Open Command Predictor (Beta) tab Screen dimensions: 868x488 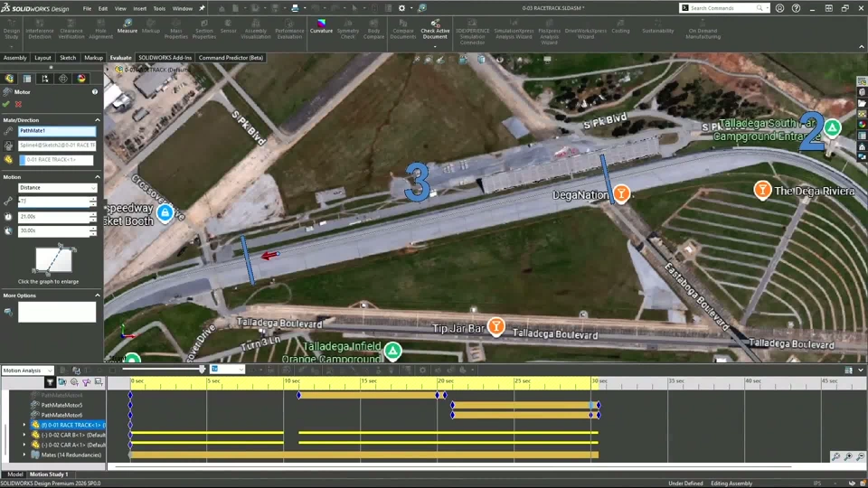[231, 58]
